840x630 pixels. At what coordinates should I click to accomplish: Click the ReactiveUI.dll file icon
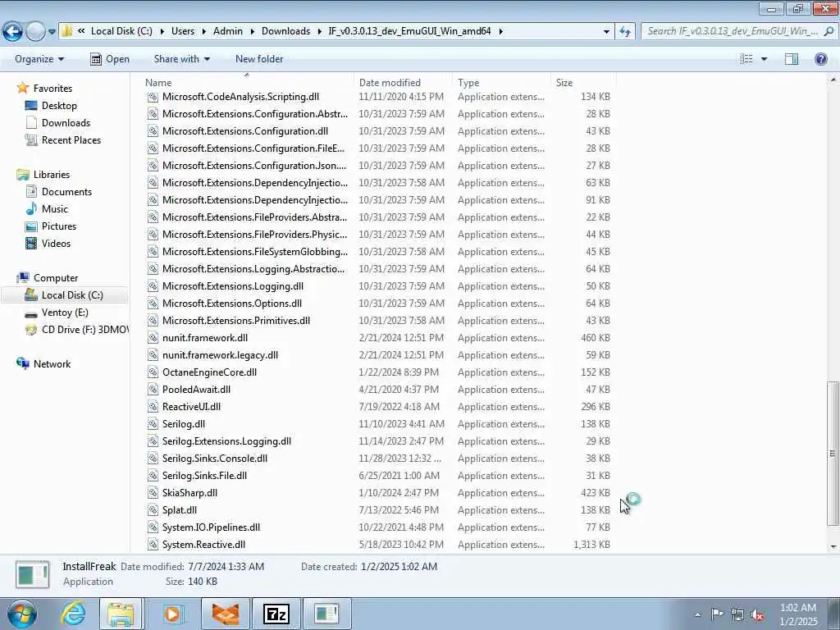coord(153,407)
